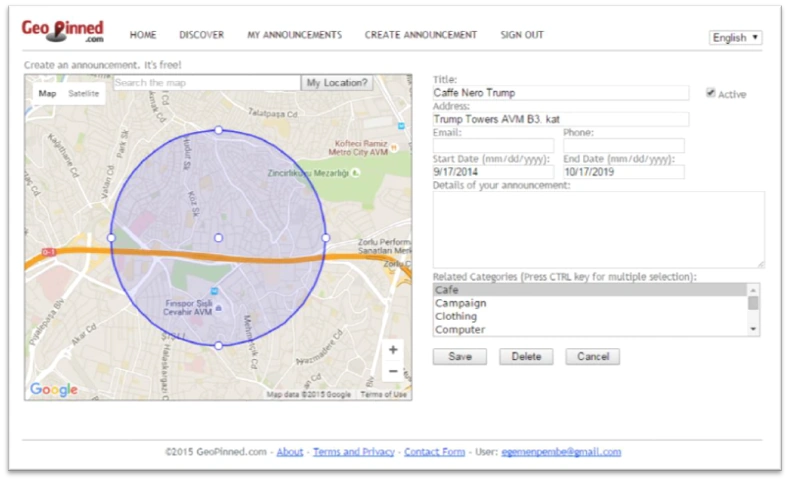The height and width of the screenshot is (481, 789).
Task: Click the empty Email field
Action: 493,145
